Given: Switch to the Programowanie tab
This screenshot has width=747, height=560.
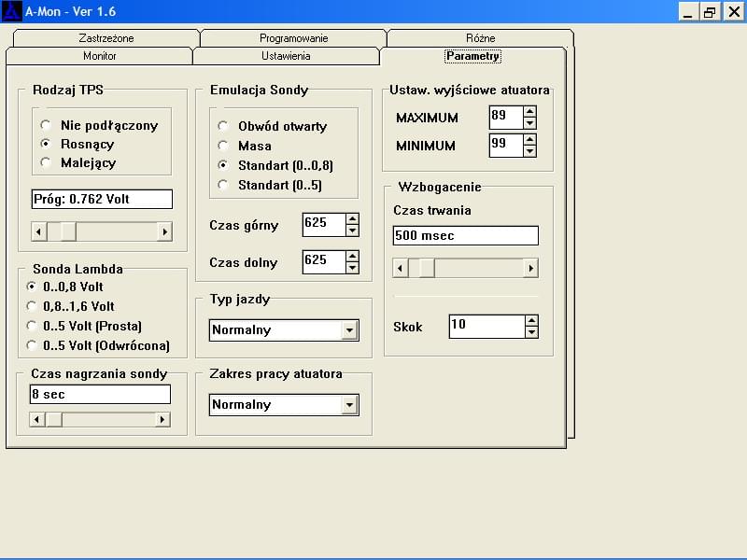Looking at the screenshot, I should pos(293,38).
